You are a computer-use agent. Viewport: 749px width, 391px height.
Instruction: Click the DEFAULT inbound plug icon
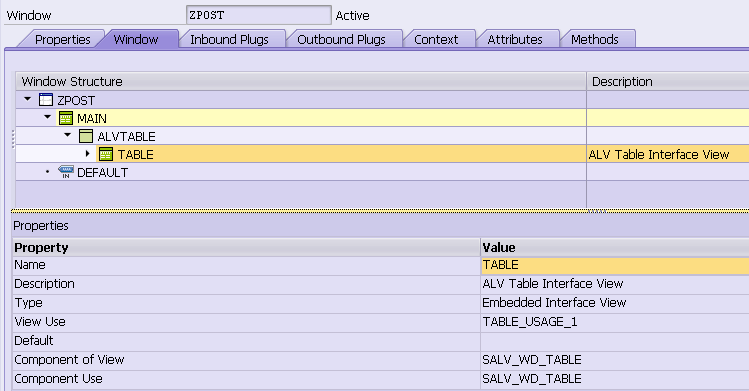[x=66, y=172]
